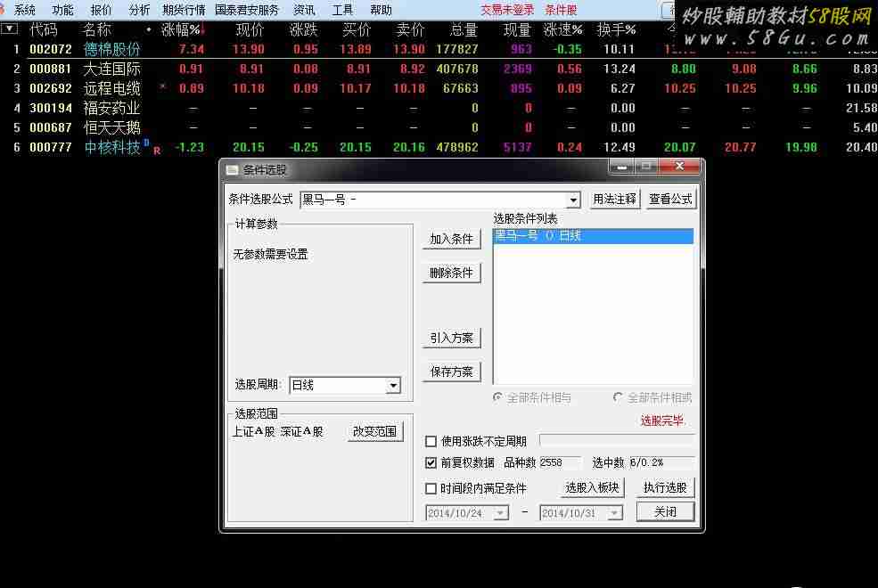Click the 品种数 2558 field
The image size is (878, 588).
coord(560,462)
